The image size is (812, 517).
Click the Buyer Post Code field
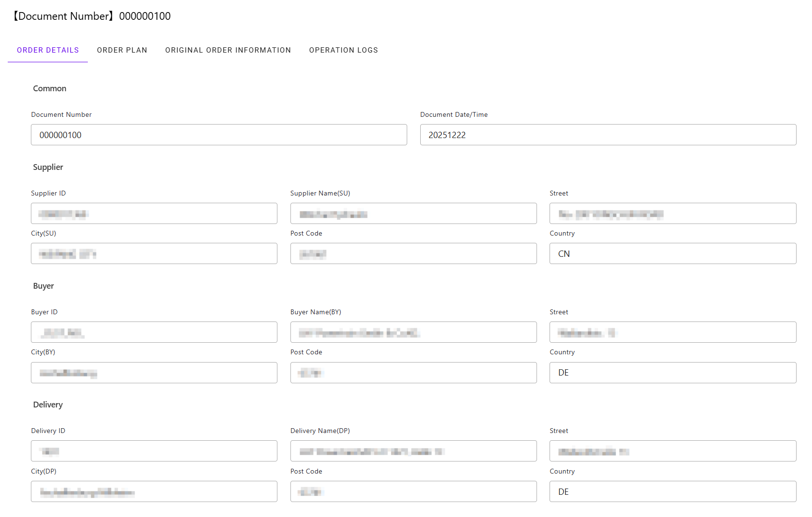(x=413, y=373)
